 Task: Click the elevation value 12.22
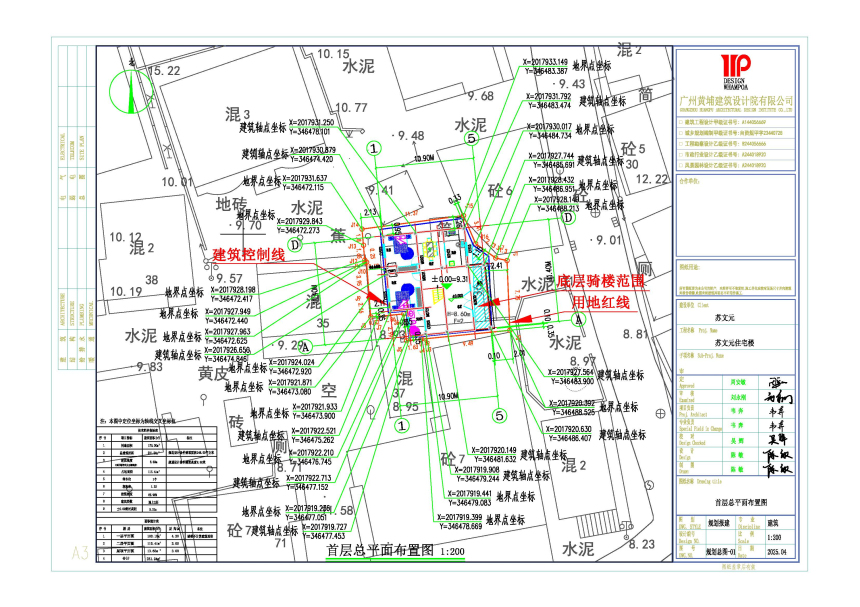tap(652, 179)
